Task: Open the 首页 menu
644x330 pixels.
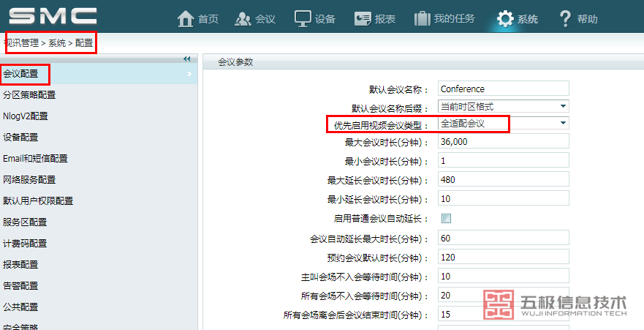Action: coord(208,19)
